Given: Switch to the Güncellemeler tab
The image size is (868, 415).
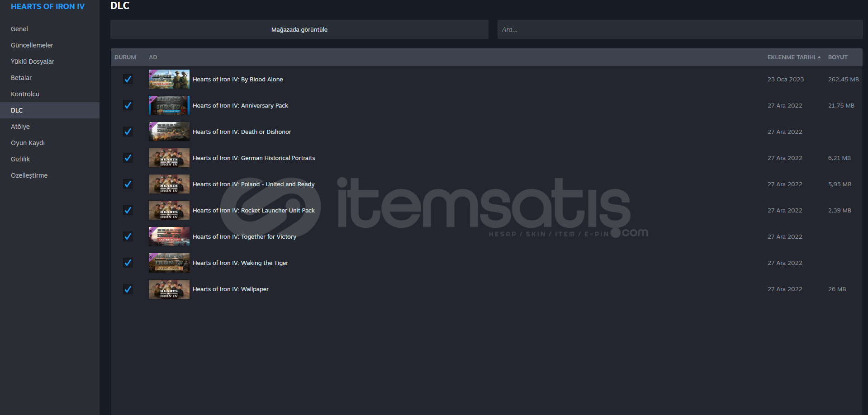Looking at the screenshot, I should [x=50, y=45].
